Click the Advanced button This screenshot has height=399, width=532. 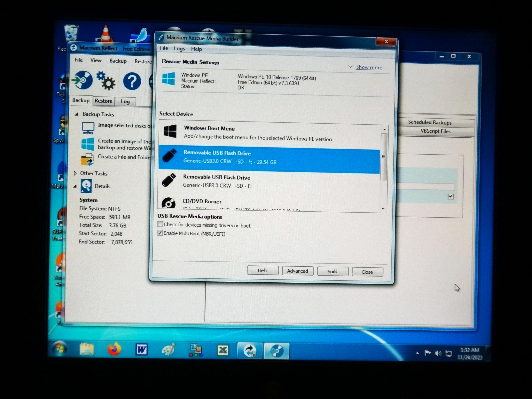(x=298, y=271)
